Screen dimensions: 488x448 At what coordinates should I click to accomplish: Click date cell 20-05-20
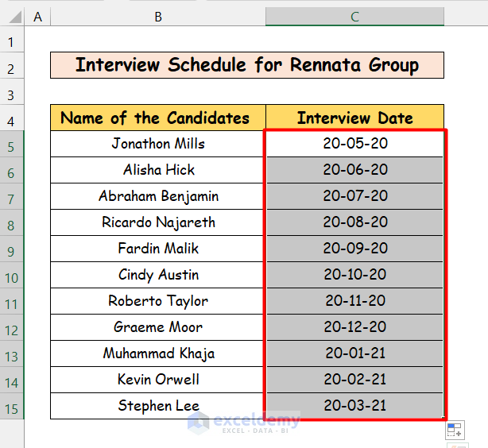(x=354, y=144)
